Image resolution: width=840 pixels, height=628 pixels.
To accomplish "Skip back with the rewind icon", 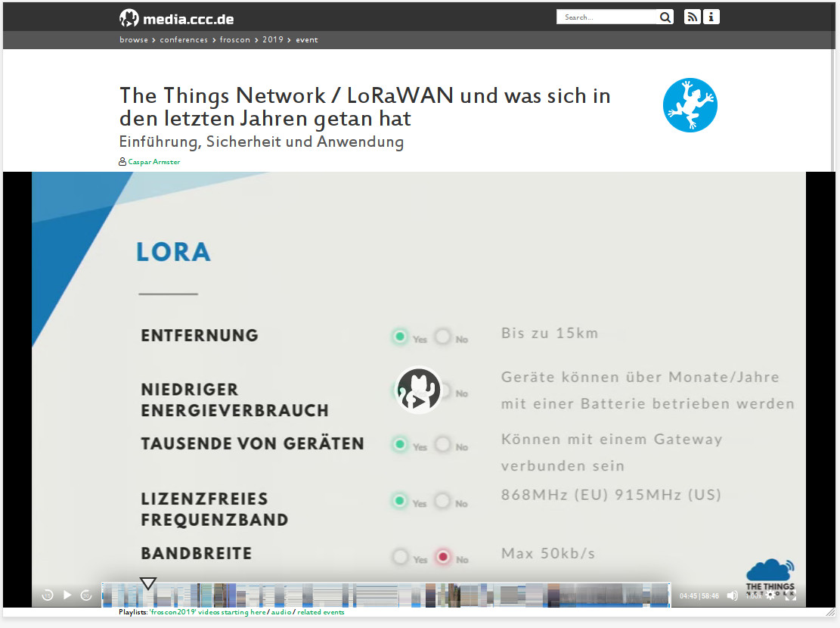I will pos(48,595).
